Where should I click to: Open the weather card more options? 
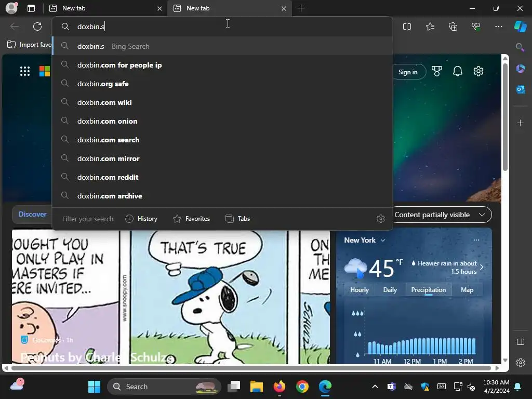click(476, 240)
